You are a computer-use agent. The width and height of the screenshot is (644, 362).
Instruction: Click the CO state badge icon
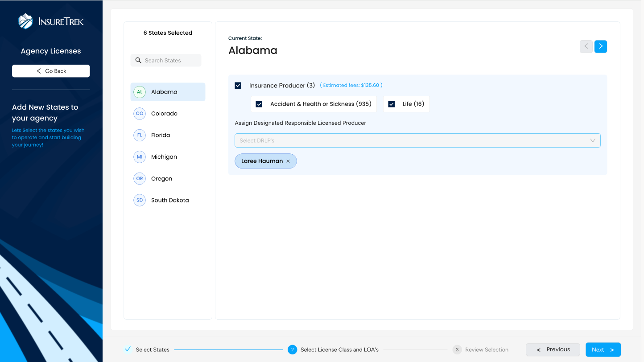[140, 114]
